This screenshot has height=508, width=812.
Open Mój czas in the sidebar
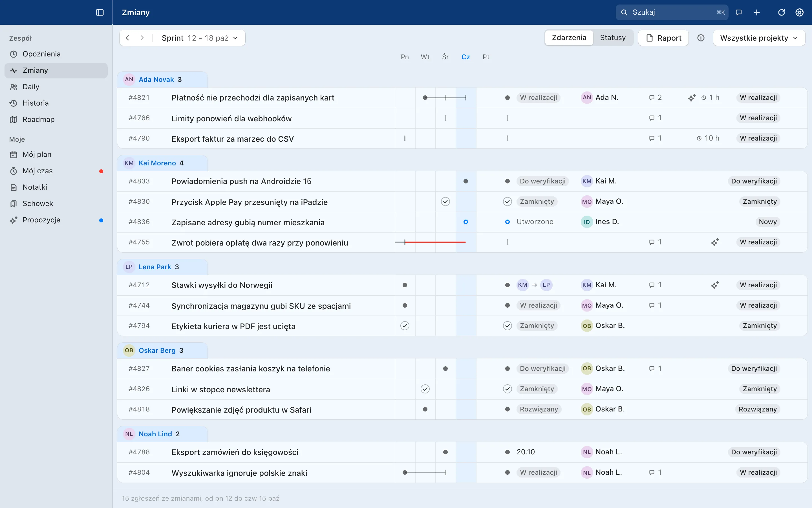[56, 171]
